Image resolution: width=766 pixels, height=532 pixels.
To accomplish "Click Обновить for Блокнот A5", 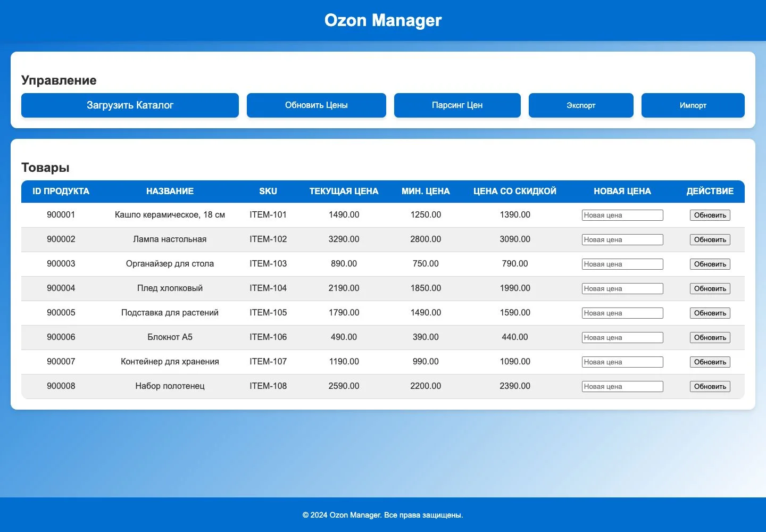I will coord(710,337).
